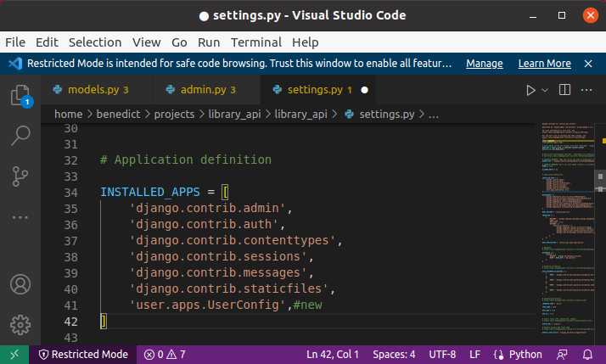This screenshot has width=606, height=364.
Task: Open the Manage gear icon
Action: click(x=20, y=325)
